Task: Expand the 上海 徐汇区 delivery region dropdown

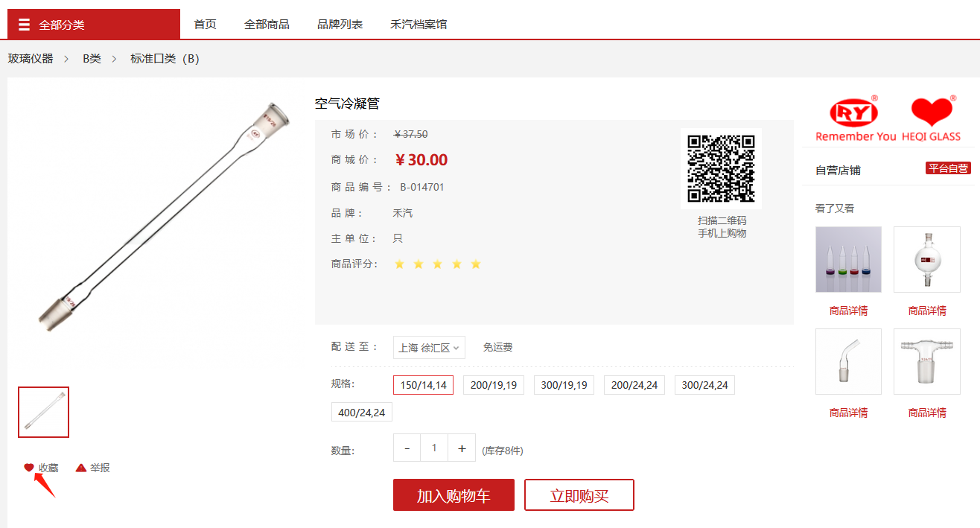Action: coord(429,348)
